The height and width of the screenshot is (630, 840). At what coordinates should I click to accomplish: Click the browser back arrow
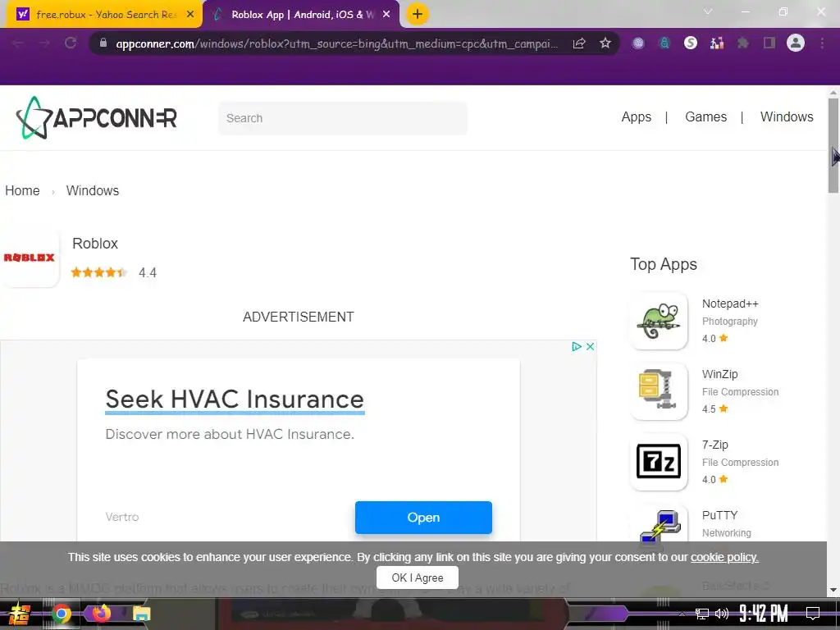coord(18,43)
